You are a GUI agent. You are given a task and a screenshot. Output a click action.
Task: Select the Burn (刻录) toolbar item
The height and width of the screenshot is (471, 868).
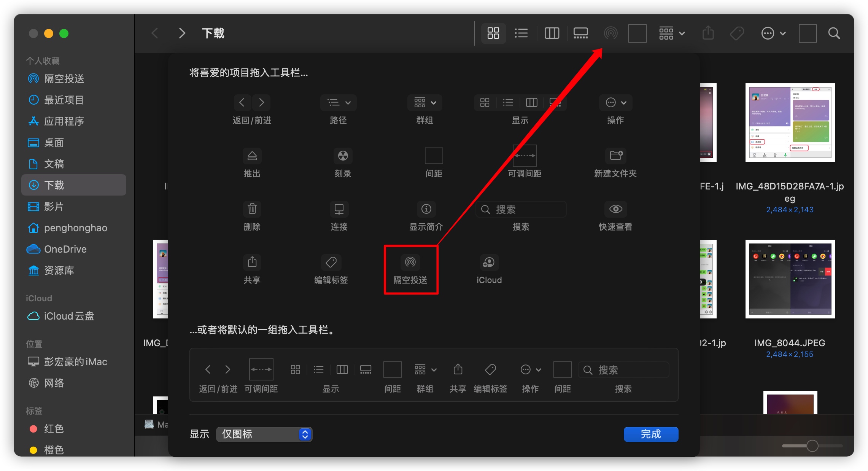(342, 156)
